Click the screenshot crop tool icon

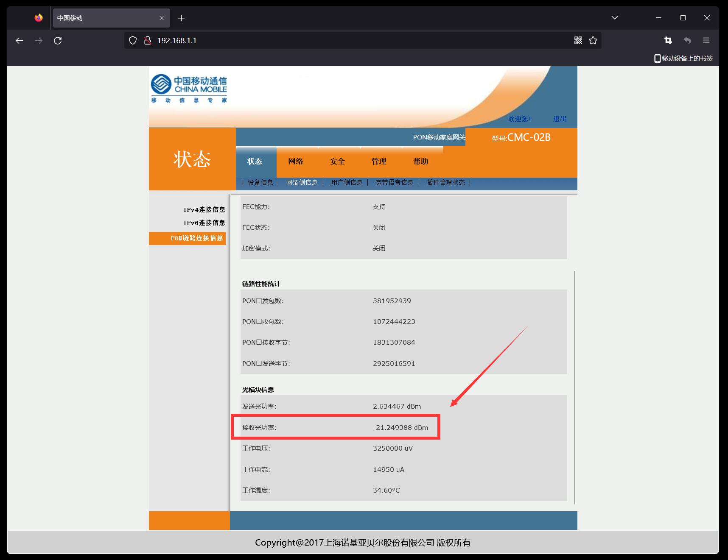pyautogui.click(x=668, y=41)
